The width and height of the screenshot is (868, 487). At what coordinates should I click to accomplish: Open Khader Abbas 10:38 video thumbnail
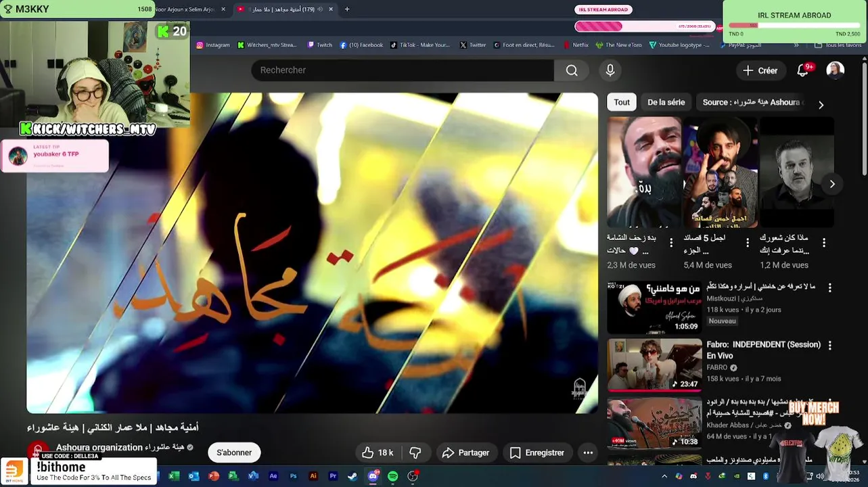coord(654,423)
